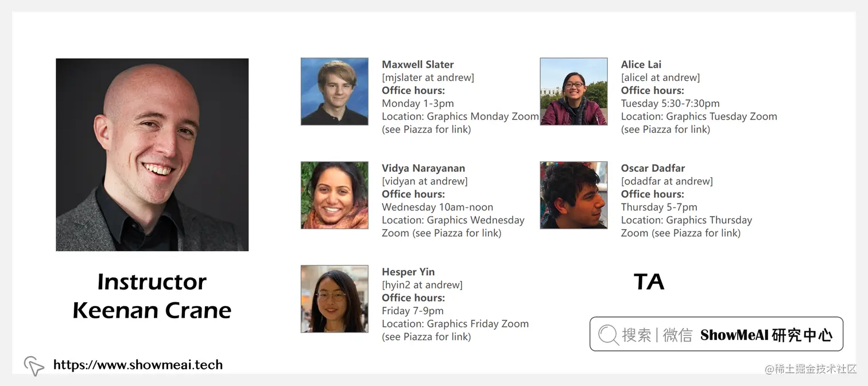Click the [odadfar at andrew] email text
The width and height of the screenshot is (868, 386).
(x=666, y=181)
